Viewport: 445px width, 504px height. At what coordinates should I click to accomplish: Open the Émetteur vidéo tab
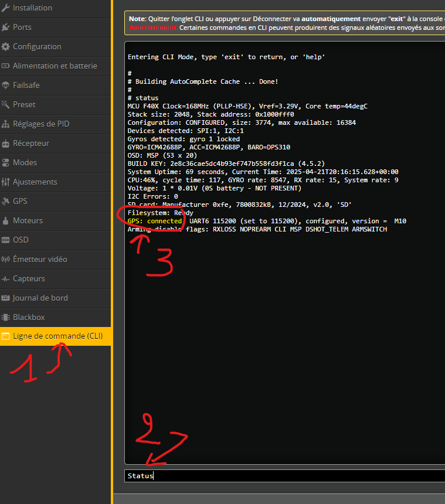(x=40, y=259)
